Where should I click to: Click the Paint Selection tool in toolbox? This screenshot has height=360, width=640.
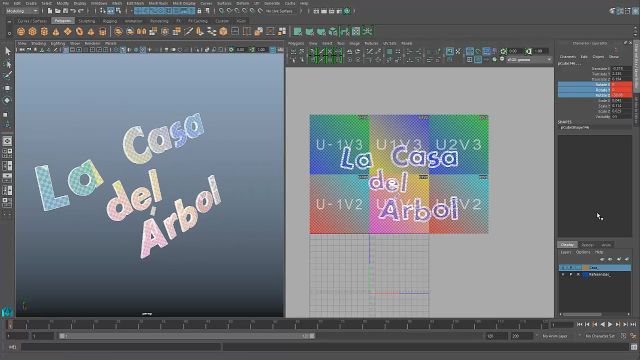click(x=7, y=76)
